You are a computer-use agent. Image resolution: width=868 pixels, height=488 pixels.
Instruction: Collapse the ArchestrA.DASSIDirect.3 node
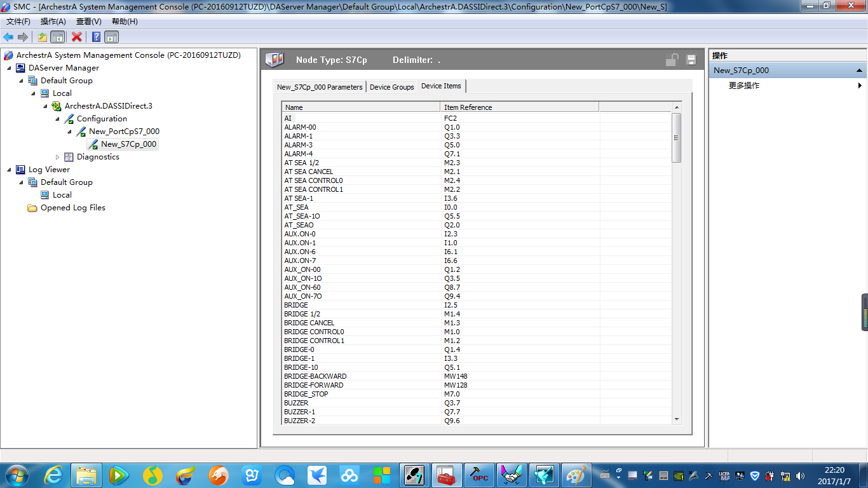click(45, 106)
